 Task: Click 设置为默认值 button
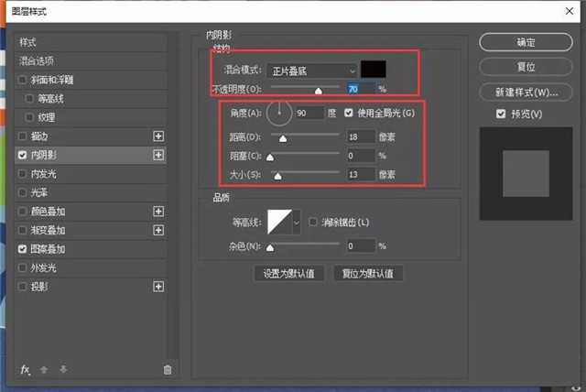click(x=288, y=273)
